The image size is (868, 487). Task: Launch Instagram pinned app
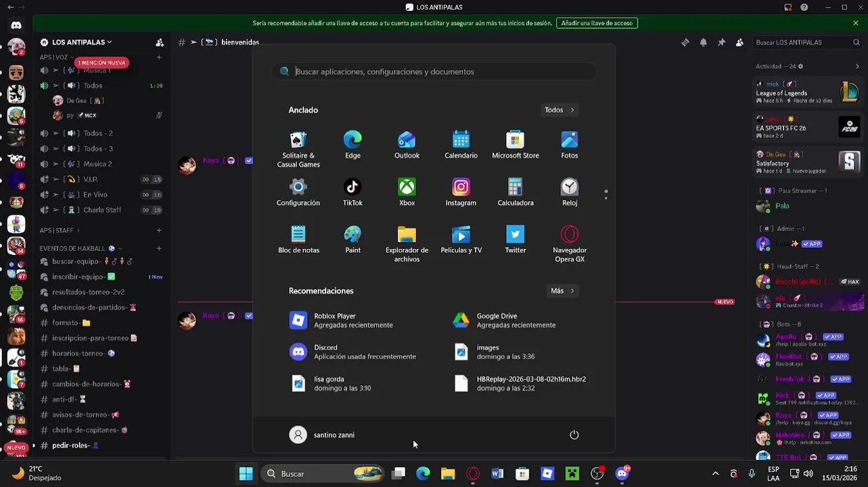pyautogui.click(x=461, y=193)
